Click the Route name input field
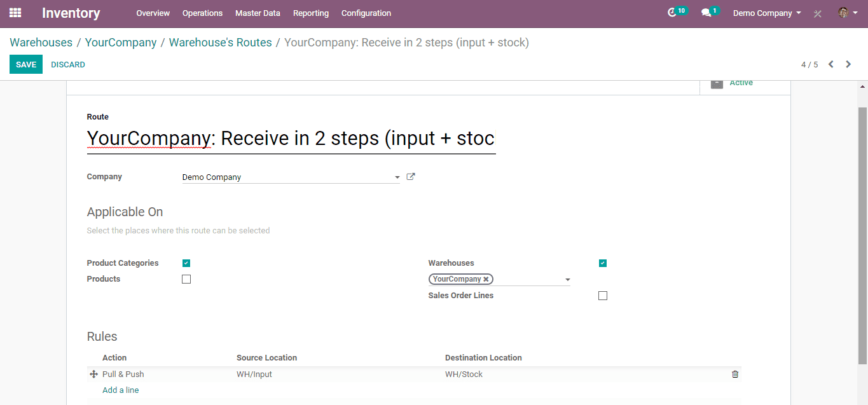This screenshot has height=405, width=868. (291, 139)
